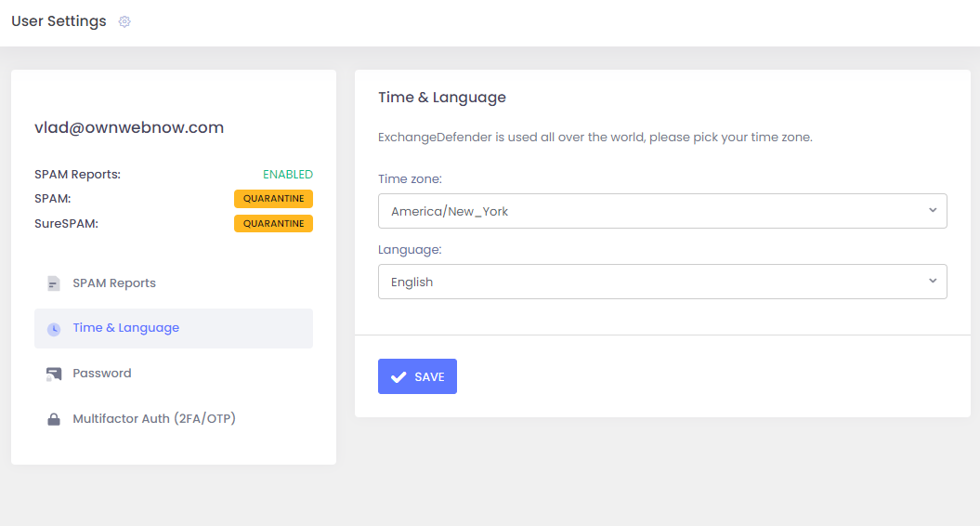Expand the America/New_York dropdown chevron

coord(933,211)
